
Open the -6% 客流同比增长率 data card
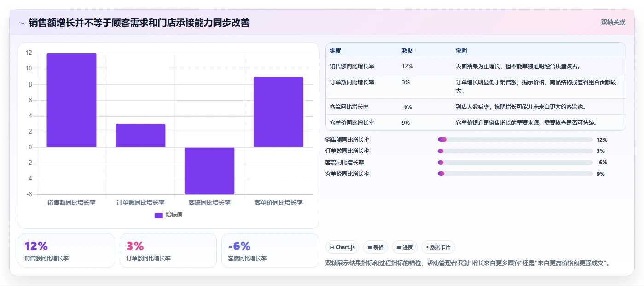(270, 251)
